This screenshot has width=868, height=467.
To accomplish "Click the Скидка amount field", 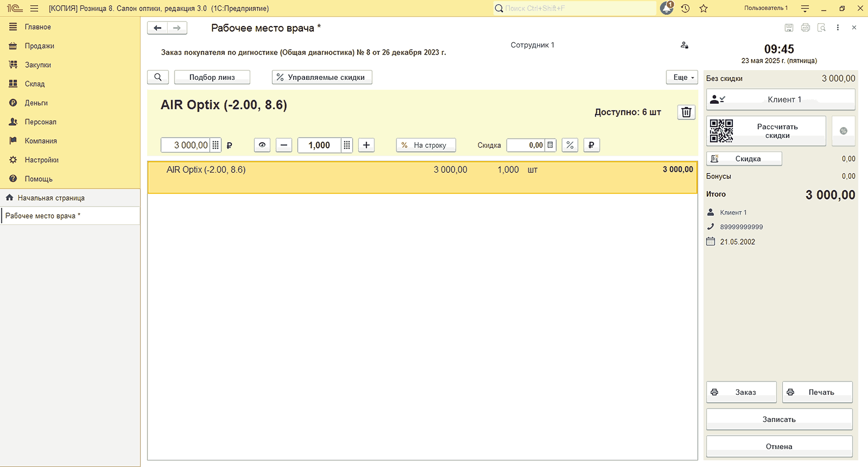I will tap(526, 145).
